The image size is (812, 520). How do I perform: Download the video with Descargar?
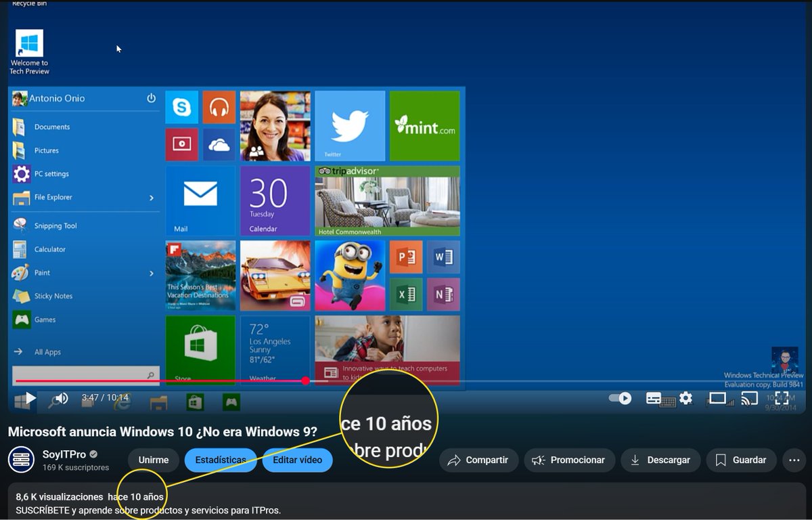pos(660,460)
